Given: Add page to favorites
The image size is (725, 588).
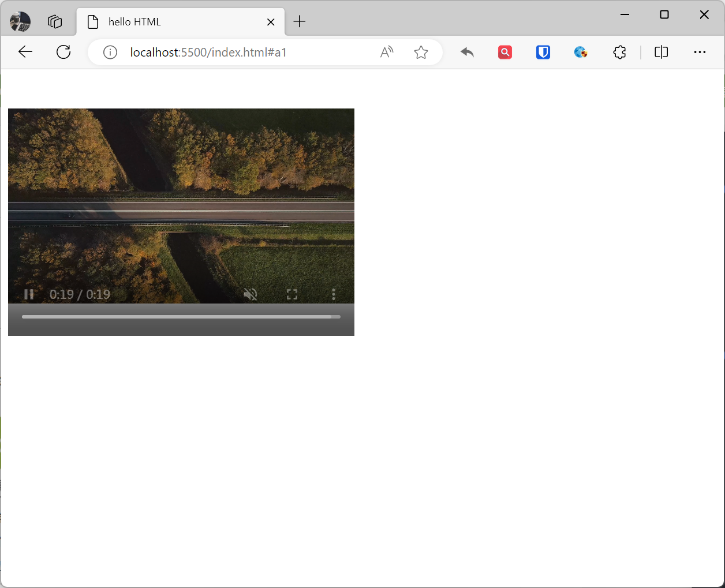Looking at the screenshot, I should pos(421,53).
